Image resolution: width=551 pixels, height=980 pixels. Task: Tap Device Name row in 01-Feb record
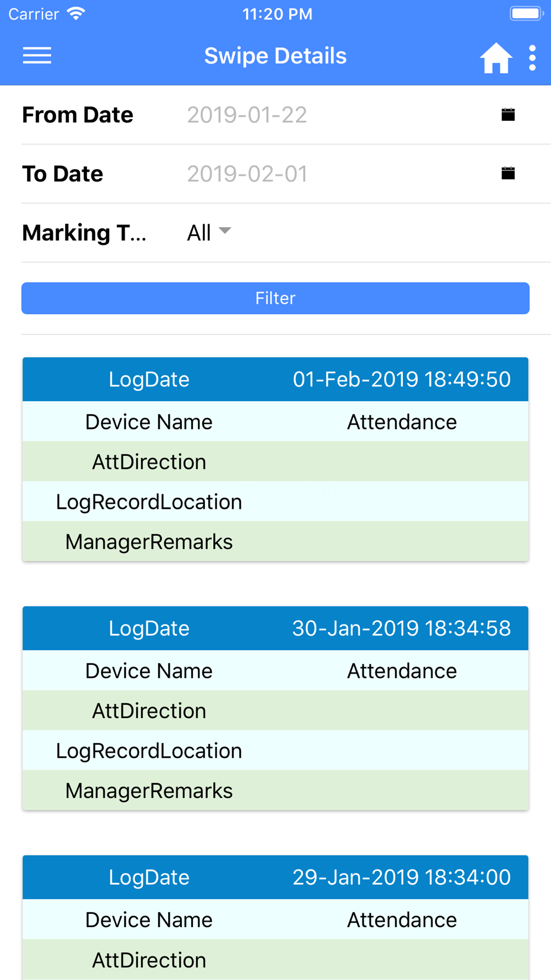click(x=275, y=422)
